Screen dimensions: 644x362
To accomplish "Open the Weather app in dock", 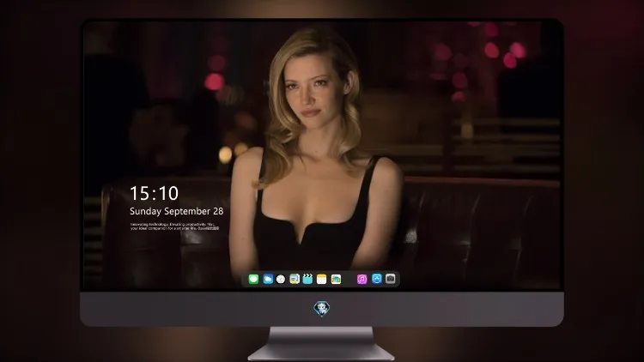I will [x=268, y=279].
